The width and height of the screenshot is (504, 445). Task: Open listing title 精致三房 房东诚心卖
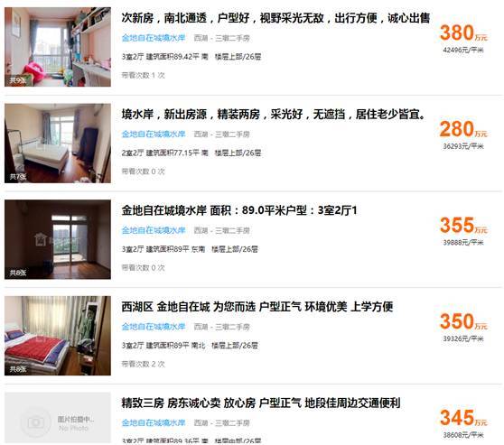click(261, 403)
